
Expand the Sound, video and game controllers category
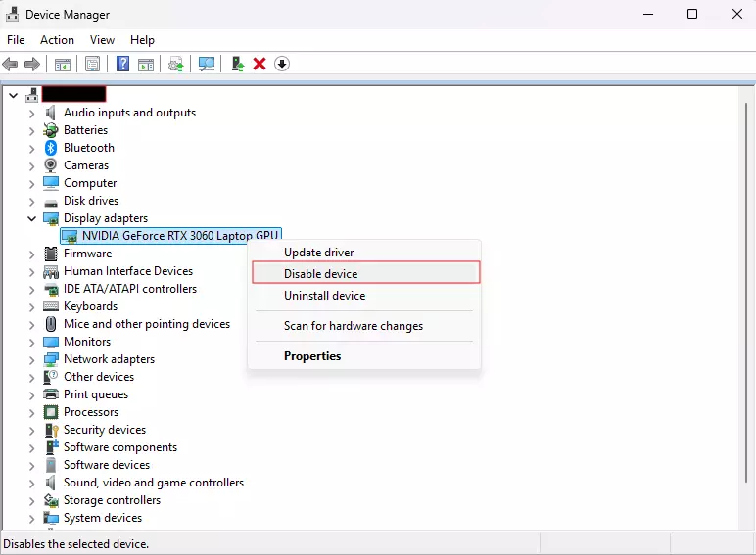tap(31, 484)
